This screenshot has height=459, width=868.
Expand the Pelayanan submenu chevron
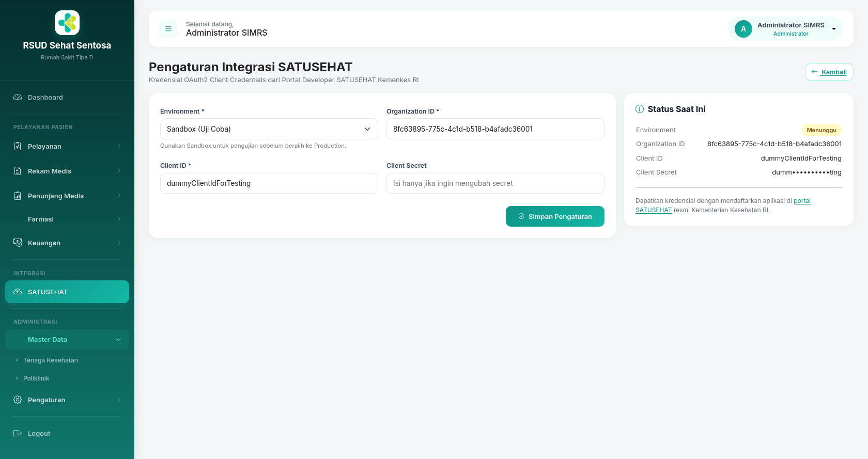pyautogui.click(x=119, y=146)
